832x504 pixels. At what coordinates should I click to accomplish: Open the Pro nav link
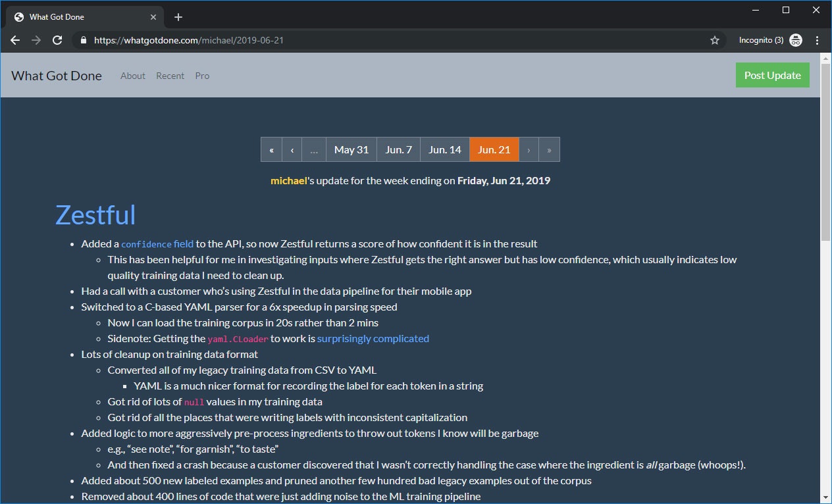(x=202, y=76)
